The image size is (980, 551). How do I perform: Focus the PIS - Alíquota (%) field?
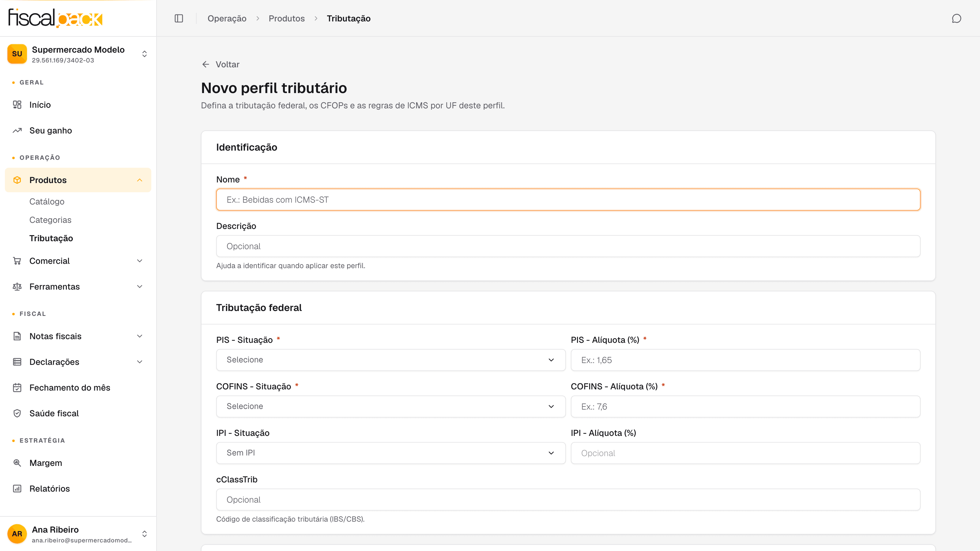click(745, 360)
